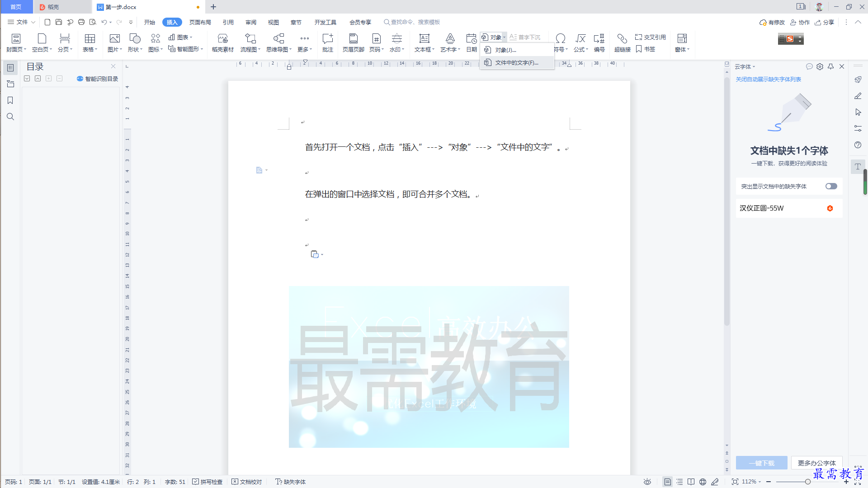
Task: Click the save icon in quick access toolbar
Action: pyautogui.click(x=59, y=22)
